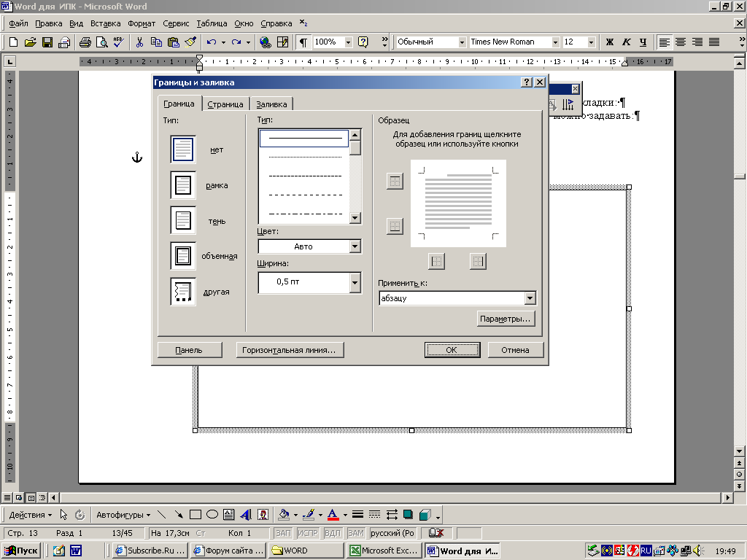Image resolution: width=747 pixels, height=560 pixels.
Task: Confirm dialog with OK
Action: 452,350
